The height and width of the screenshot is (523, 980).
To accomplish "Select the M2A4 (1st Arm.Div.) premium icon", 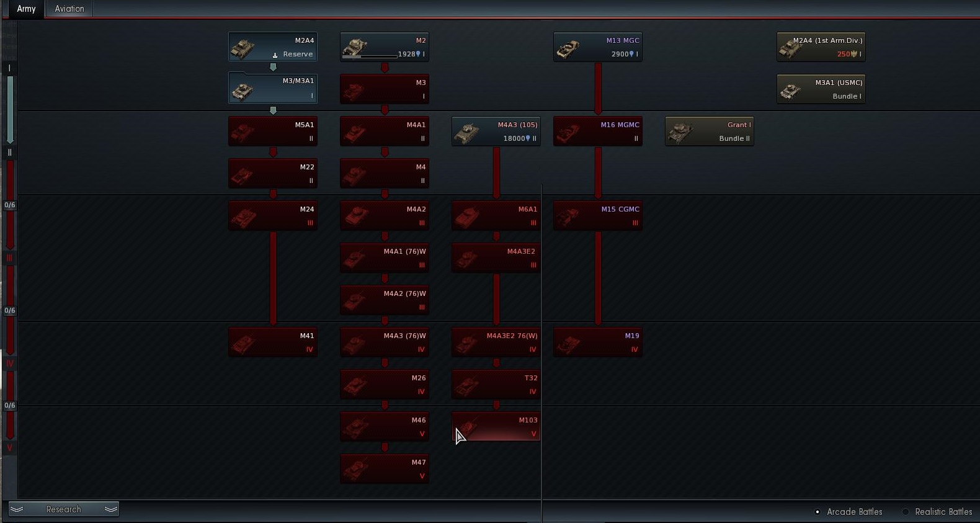I will (792, 48).
